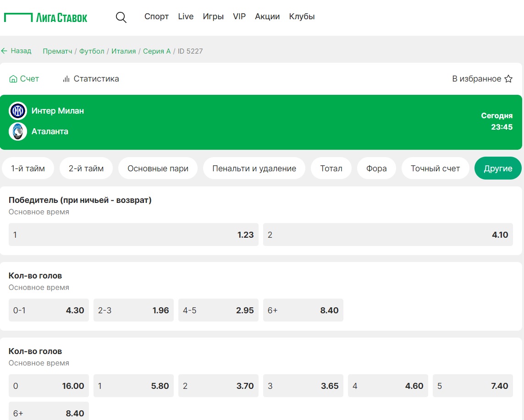The image size is (524, 420).
Task: Click the Футбол breadcrumb
Action: click(92, 51)
